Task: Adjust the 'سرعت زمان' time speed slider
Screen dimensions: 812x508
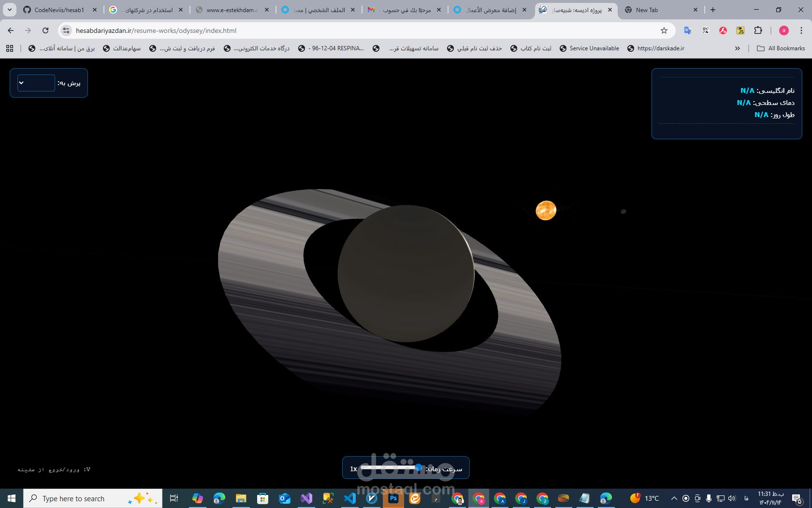Action: [391, 468]
